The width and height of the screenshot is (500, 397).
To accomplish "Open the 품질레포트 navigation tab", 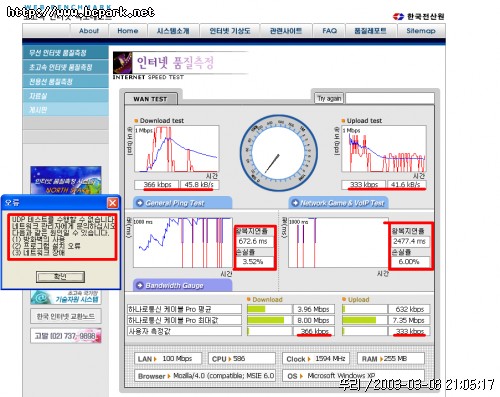I will point(370,31).
